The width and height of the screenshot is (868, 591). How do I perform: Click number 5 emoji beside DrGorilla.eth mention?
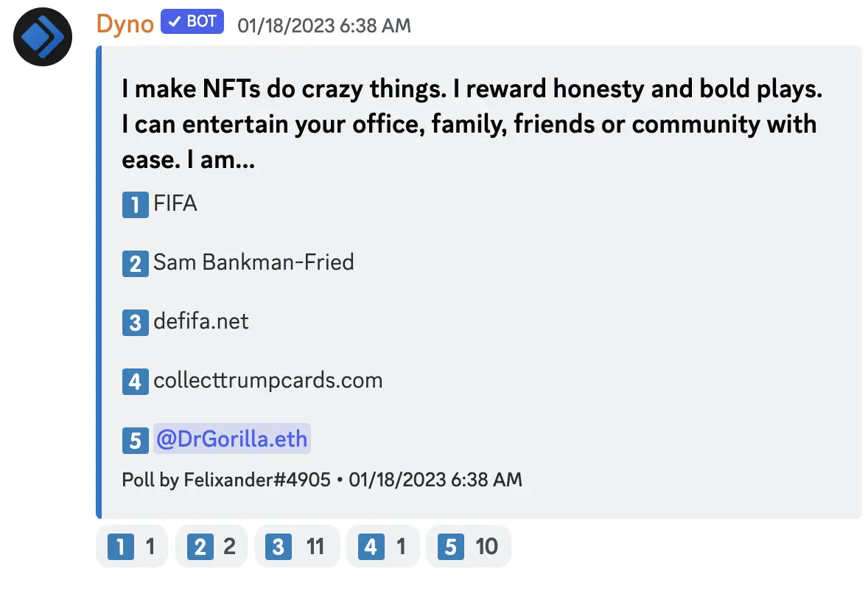(x=136, y=441)
